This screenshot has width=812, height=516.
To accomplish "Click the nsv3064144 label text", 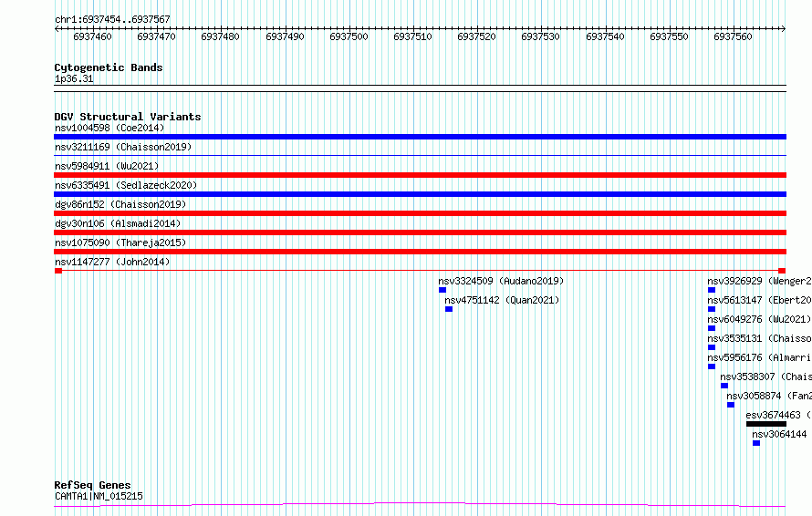I will [779, 434].
